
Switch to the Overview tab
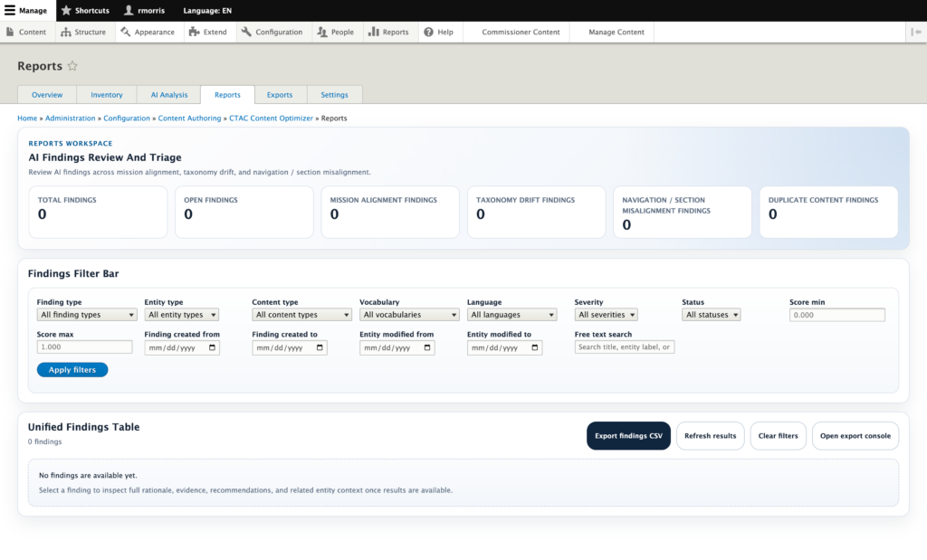tap(47, 94)
